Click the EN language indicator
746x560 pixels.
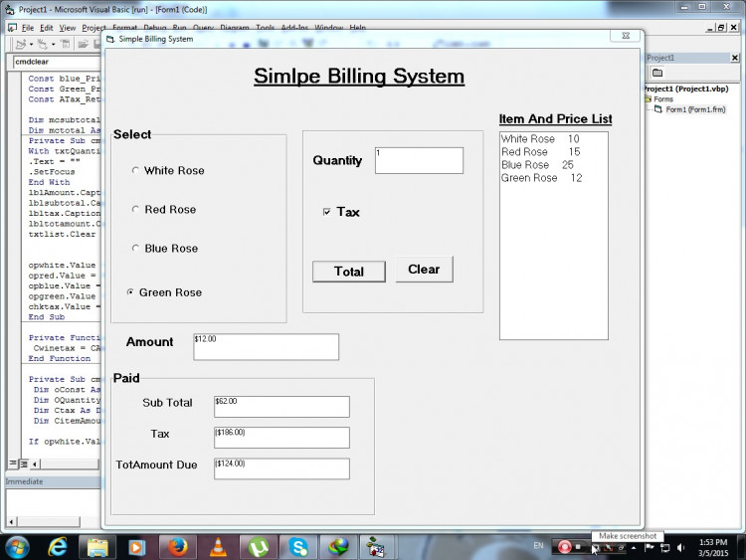tap(538, 546)
